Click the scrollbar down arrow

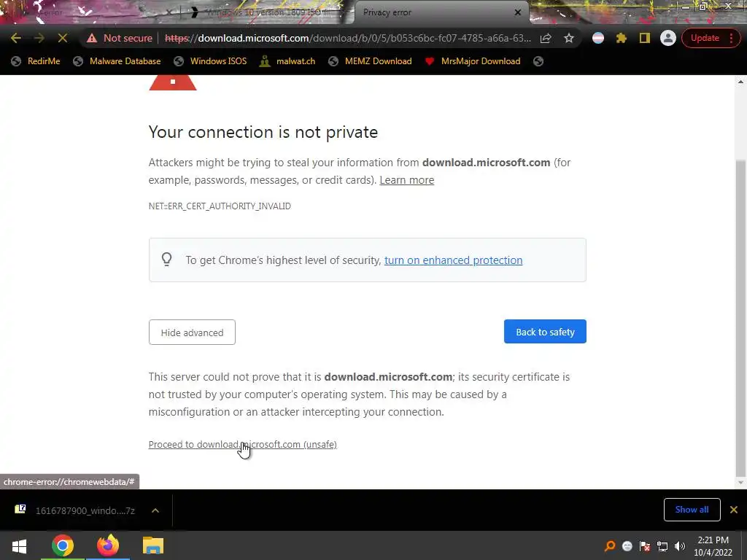click(x=740, y=483)
